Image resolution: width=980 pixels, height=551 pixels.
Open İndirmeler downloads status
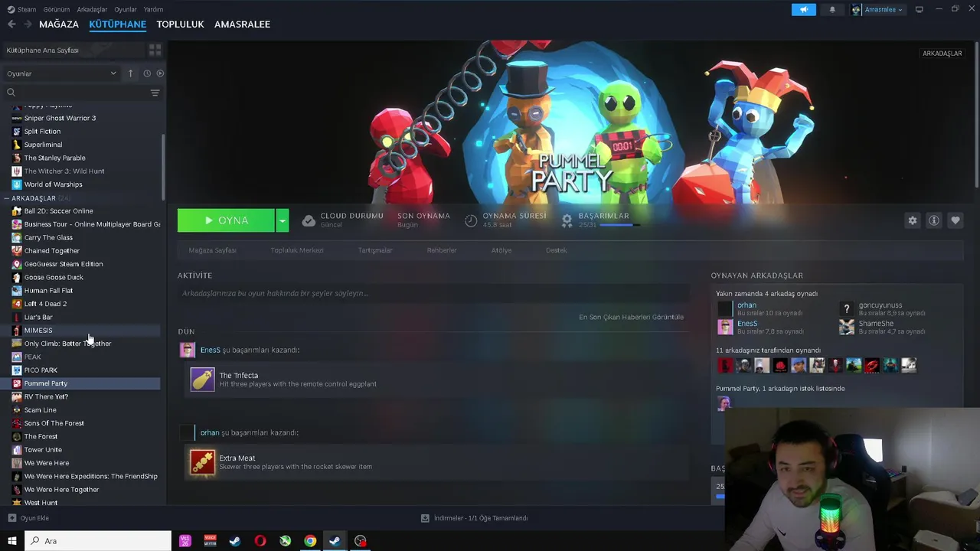(x=475, y=518)
